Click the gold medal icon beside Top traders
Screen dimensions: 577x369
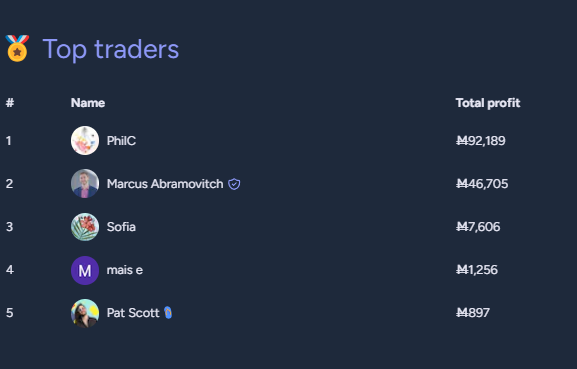(x=17, y=48)
